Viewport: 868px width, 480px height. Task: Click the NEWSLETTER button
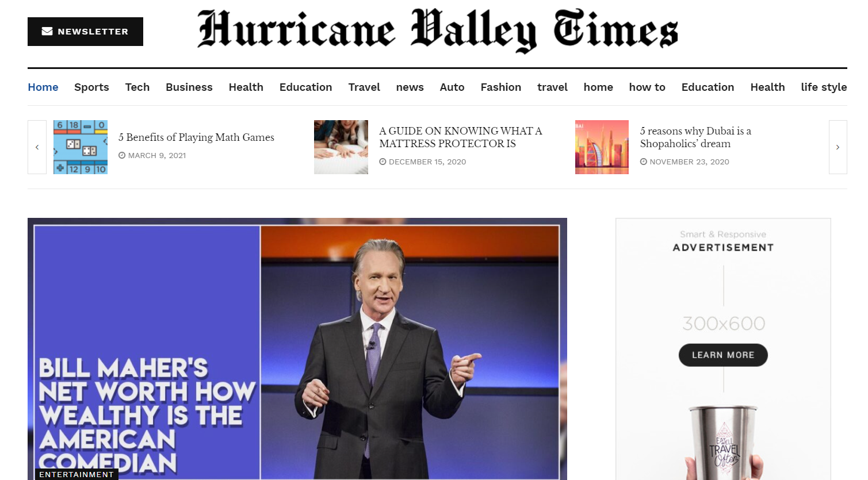click(x=85, y=31)
